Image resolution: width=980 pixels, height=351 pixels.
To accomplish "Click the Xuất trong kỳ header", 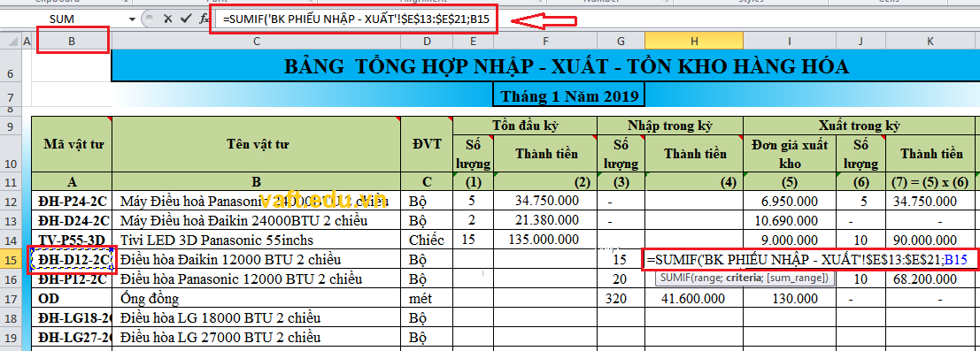I will 859,125.
